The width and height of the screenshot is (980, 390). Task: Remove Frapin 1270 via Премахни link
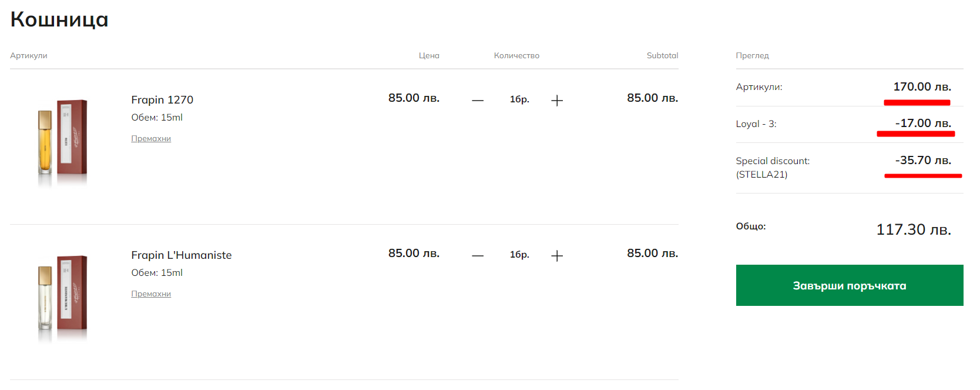tap(151, 139)
